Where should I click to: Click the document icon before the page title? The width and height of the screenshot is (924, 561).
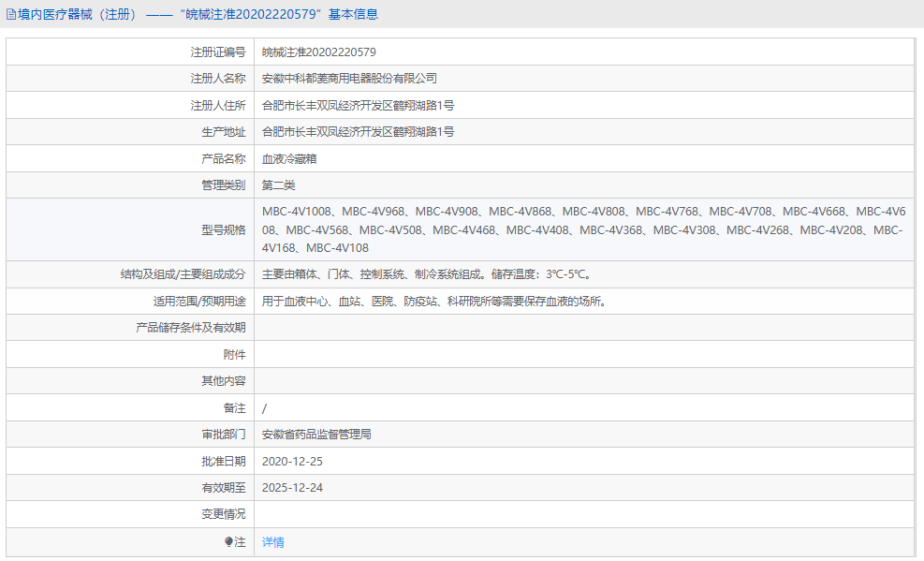(11, 14)
